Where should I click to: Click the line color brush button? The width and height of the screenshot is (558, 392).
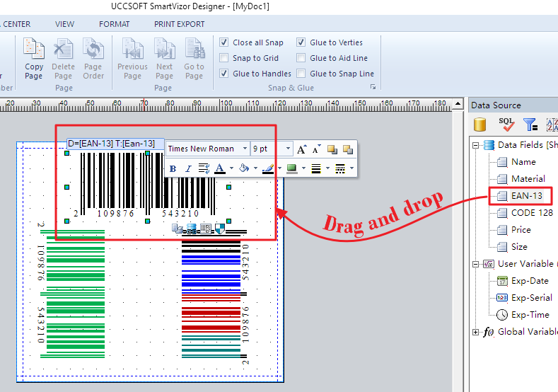(268, 168)
